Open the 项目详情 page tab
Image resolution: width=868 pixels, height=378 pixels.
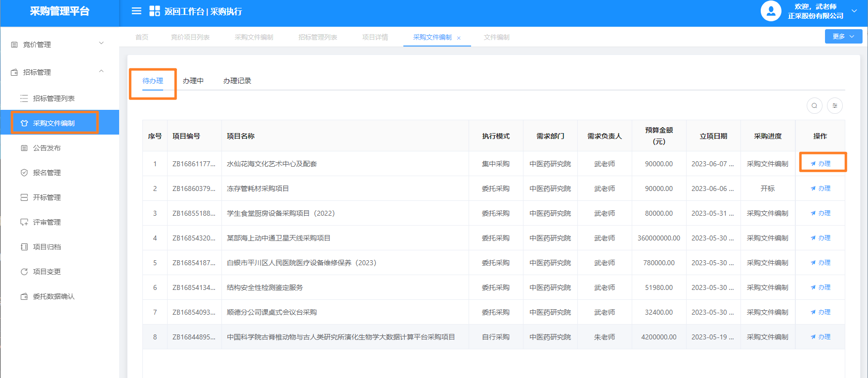tap(375, 37)
